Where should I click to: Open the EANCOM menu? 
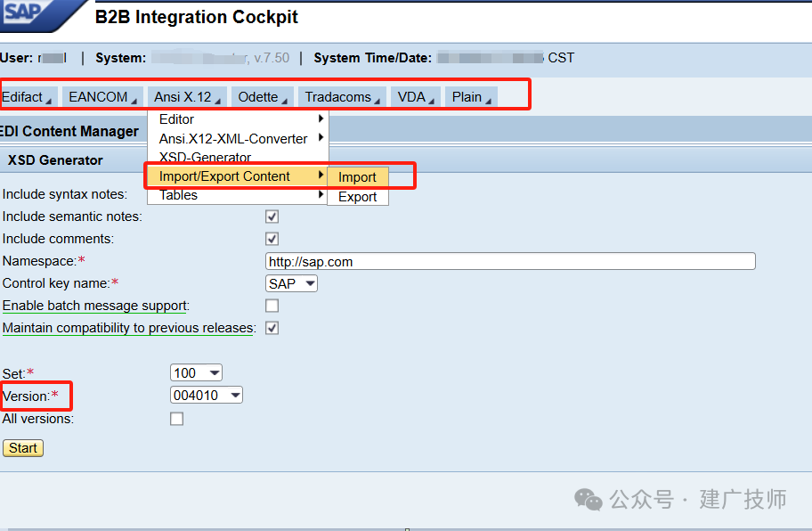tap(102, 97)
